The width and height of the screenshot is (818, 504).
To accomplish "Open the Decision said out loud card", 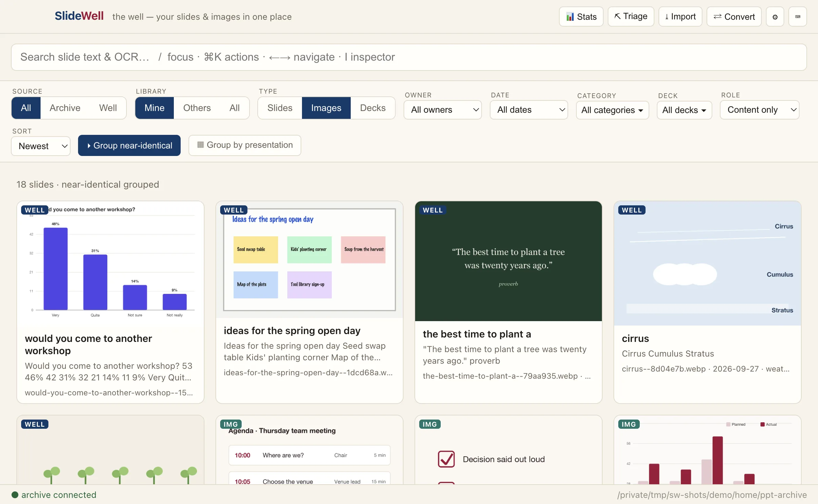I will (509, 450).
